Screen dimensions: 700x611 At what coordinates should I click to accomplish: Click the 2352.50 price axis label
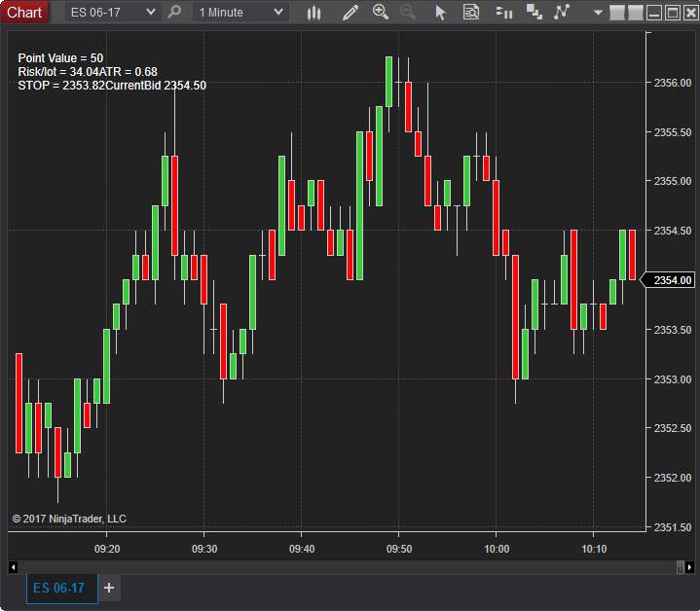pyautogui.click(x=673, y=428)
